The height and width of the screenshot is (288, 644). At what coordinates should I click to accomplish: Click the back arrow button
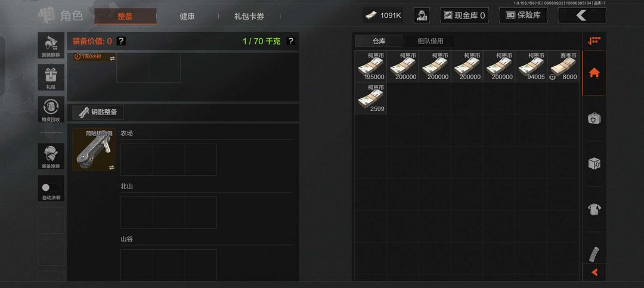(x=581, y=15)
